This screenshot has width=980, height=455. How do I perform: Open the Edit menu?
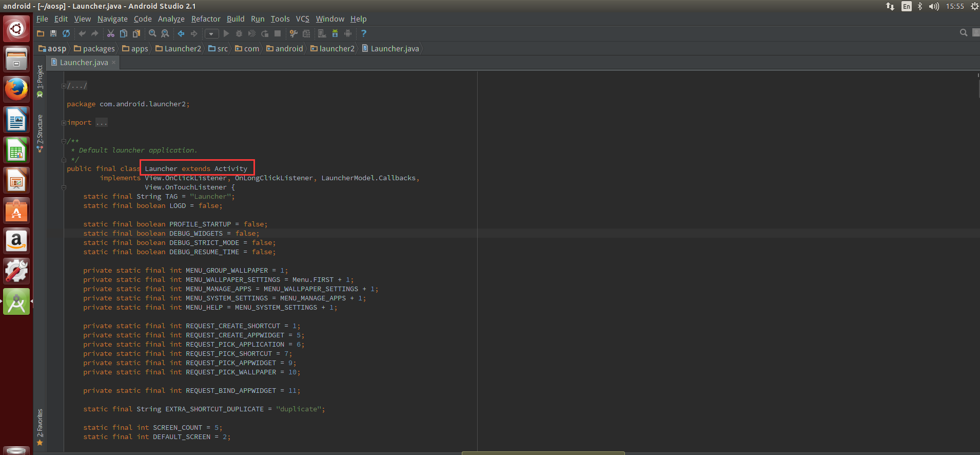pyautogui.click(x=61, y=19)
